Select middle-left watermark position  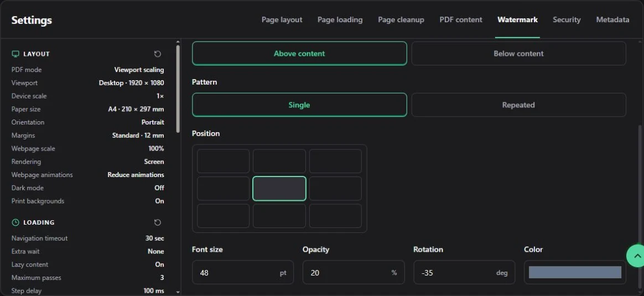click(x=223, y=189)
